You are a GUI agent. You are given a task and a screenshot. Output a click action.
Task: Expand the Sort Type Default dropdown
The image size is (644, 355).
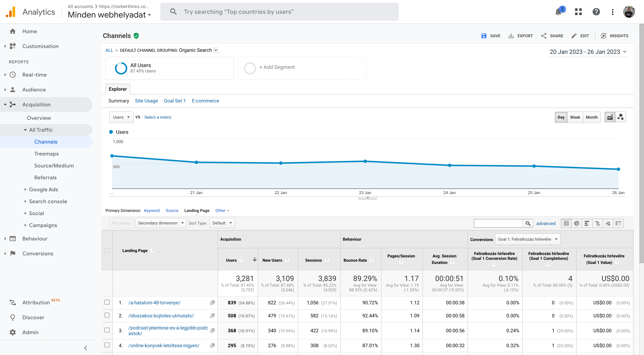222,223
